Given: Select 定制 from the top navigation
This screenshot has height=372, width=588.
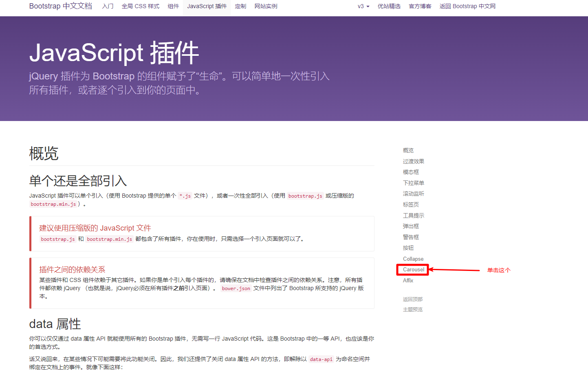Looking at the screenshot, I should [x=240, y=6].
